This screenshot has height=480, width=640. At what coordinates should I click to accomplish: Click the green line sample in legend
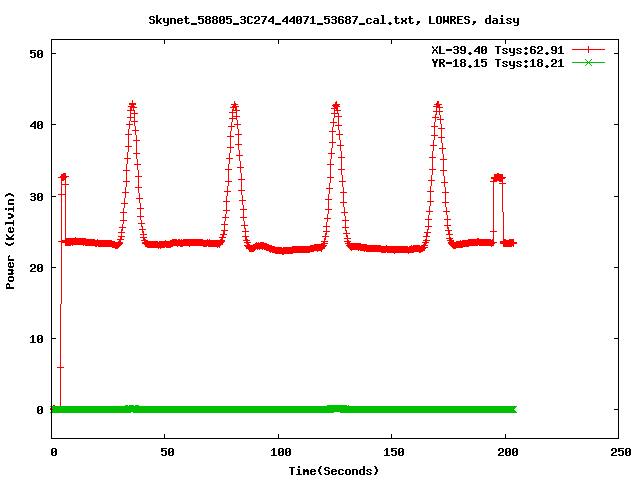click(x=588, y=63)
